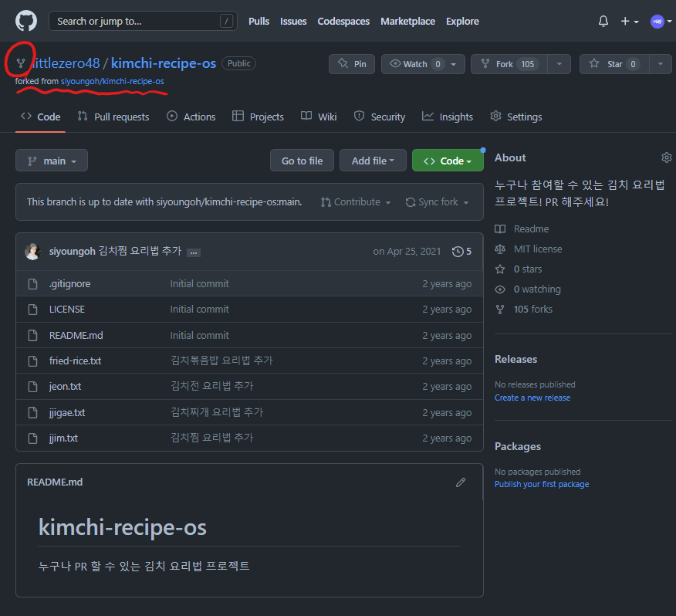Open the LICENSE file
The image size is (676, 616).
pyautogui.click(x=67, y=310)
